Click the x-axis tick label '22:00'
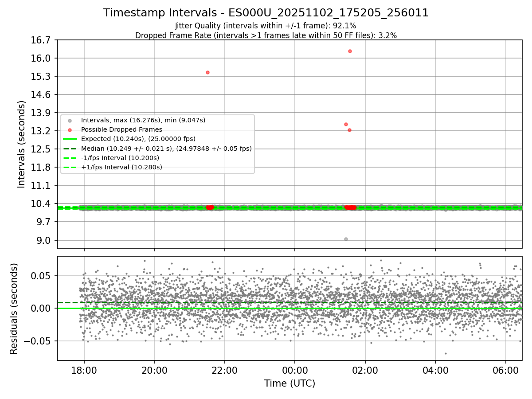 click(x=225, y=370)
